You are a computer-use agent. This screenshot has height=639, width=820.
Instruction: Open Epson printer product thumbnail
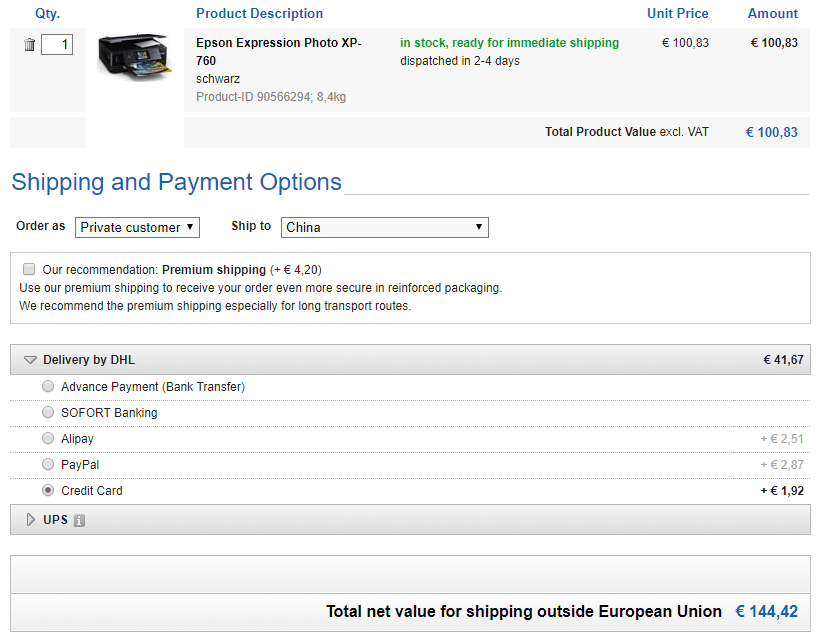click(134, 57)
